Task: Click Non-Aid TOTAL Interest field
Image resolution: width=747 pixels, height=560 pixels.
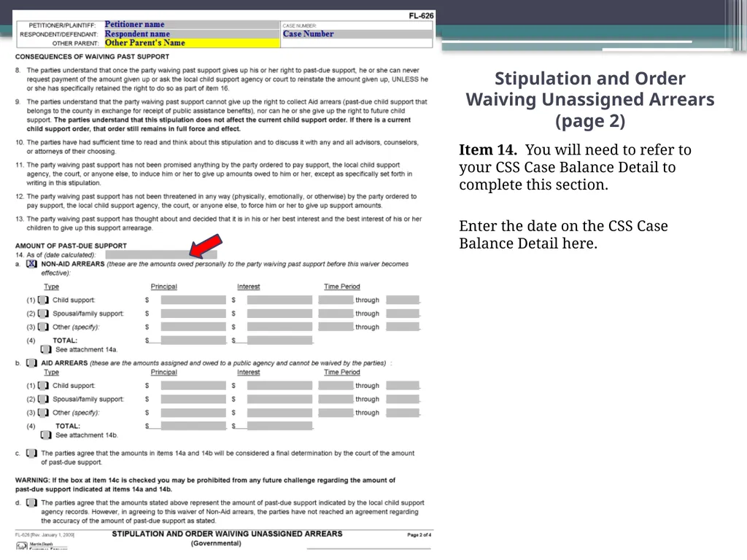Action: click(x=279, y=341)
